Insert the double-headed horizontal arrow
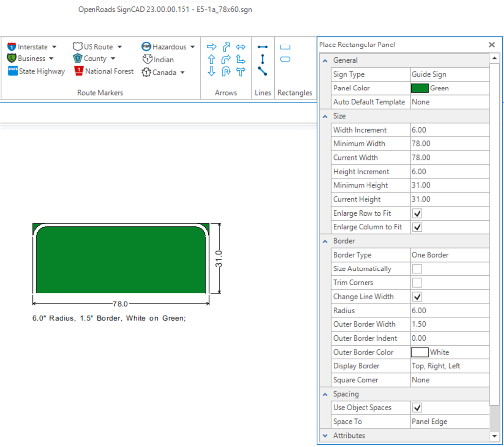The height and width of the screenshot is (447, 504). pos(241,47)
